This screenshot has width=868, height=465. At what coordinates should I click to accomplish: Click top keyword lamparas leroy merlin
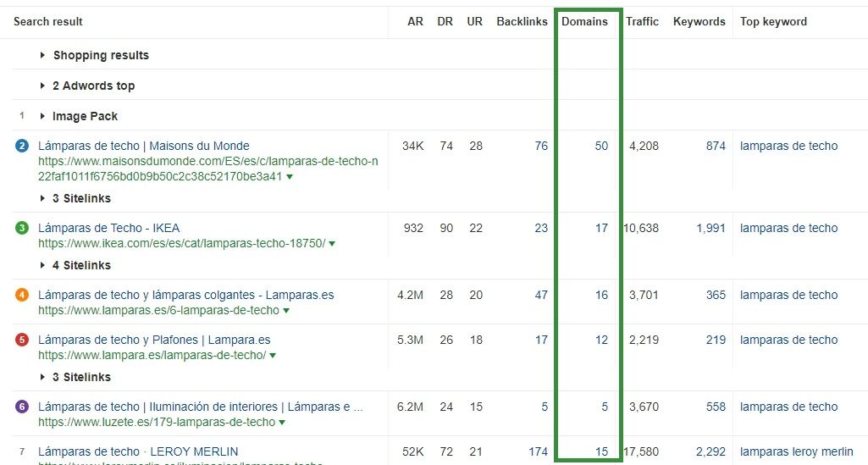click(x=797, y=451)
